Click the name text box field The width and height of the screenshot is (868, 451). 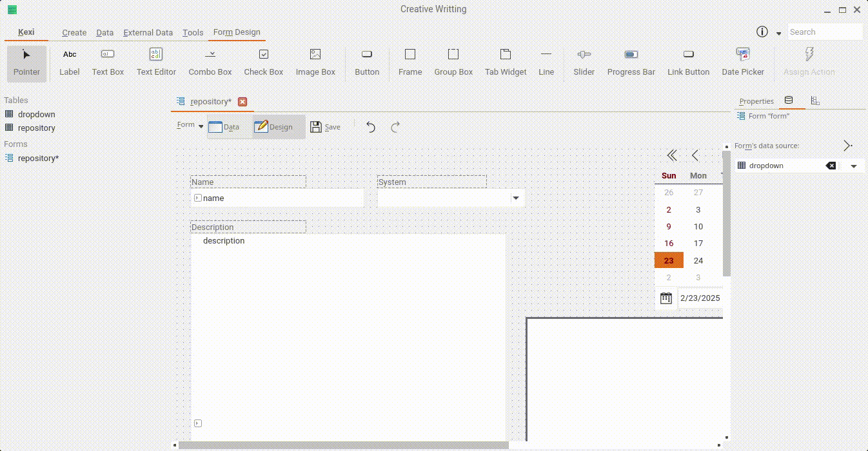coord(277,198)
